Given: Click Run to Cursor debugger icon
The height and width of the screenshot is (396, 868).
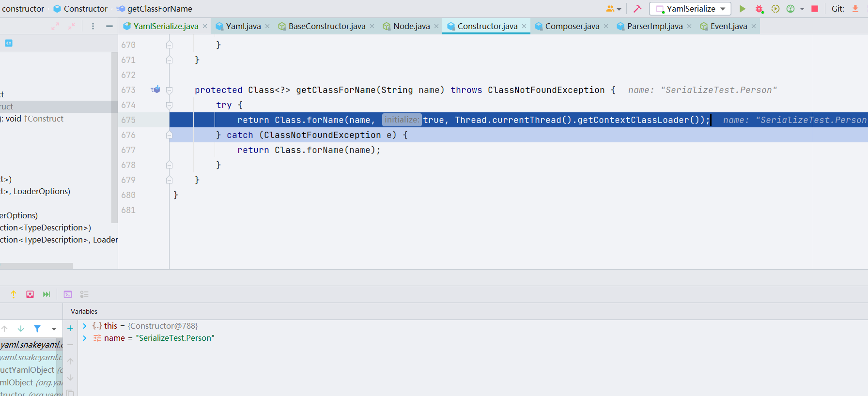Looking at the screenshot, I should pyautogui.click(x=46, y=294).
